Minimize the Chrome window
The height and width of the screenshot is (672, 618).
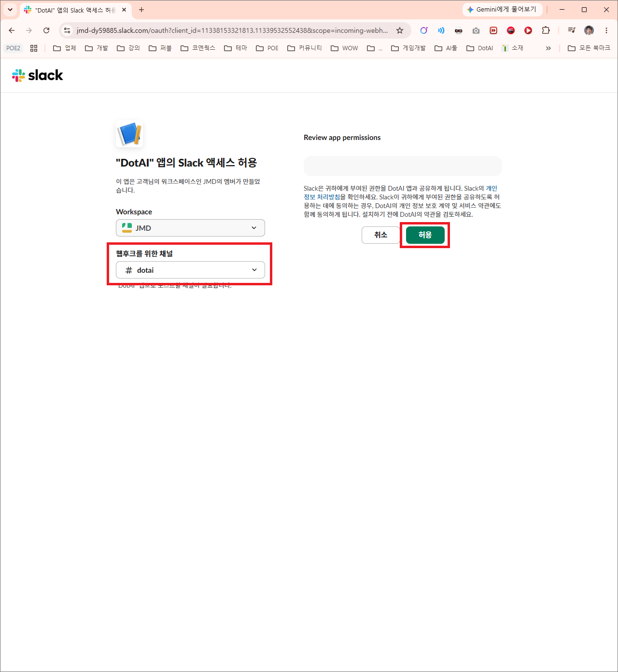tap(562, 10)
